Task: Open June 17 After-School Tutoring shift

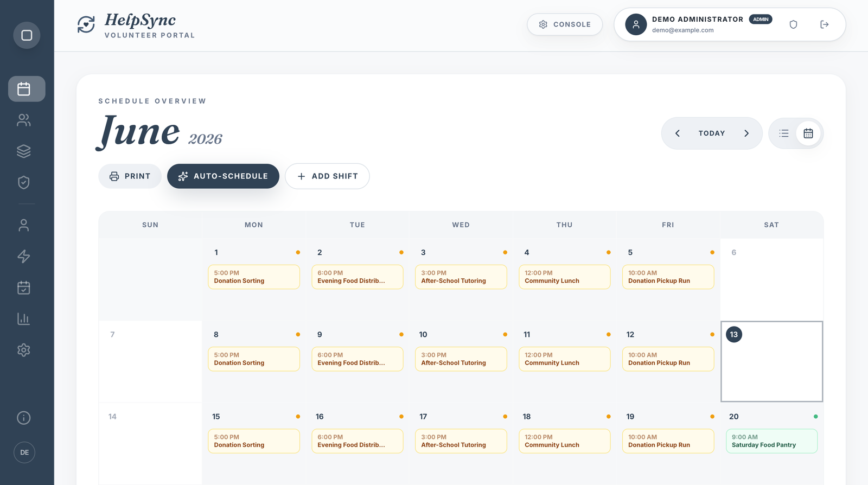Action: pos(461,441)
